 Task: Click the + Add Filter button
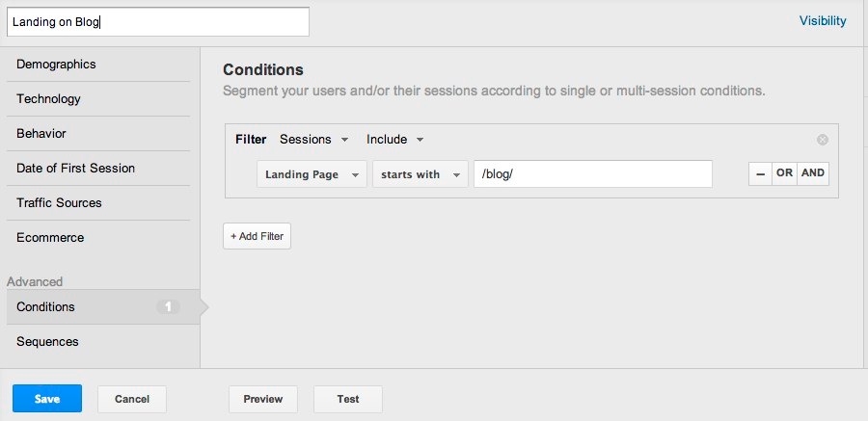257,236
